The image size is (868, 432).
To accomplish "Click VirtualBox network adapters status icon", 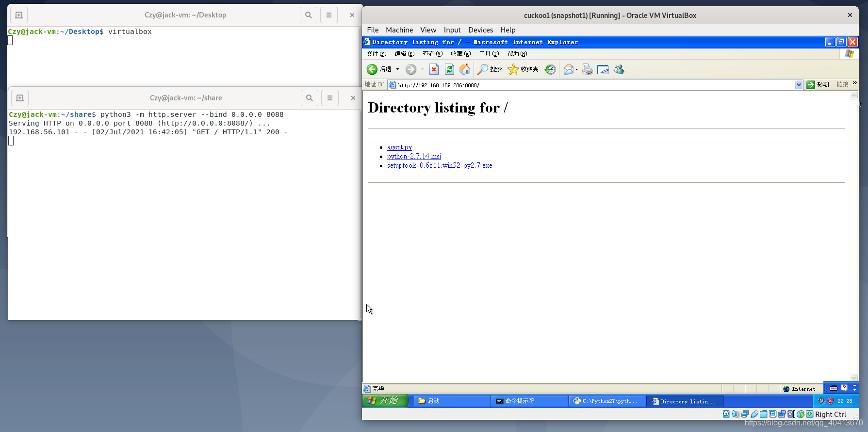I will 745,415.
